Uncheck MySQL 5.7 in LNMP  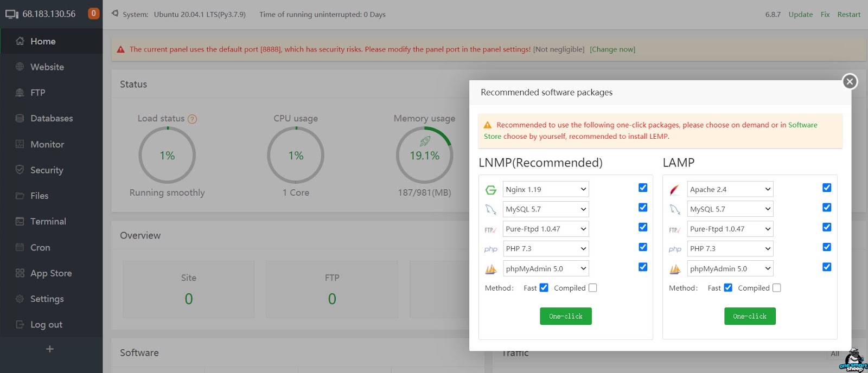pos(643,207)
